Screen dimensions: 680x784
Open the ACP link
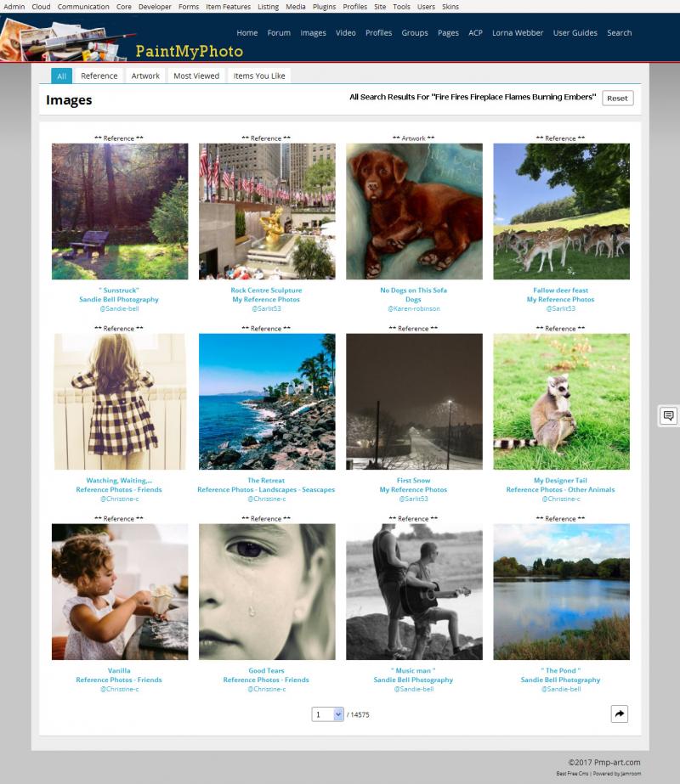tap(475, 32)
